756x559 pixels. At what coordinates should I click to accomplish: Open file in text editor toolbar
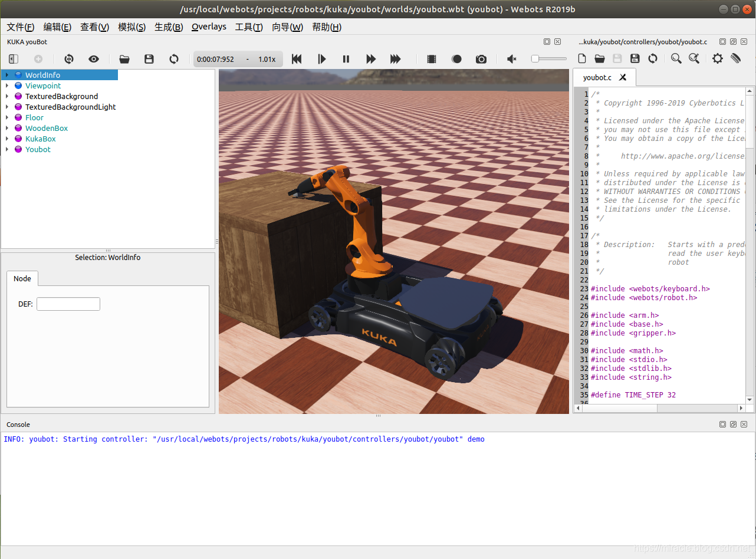point(600,58)
